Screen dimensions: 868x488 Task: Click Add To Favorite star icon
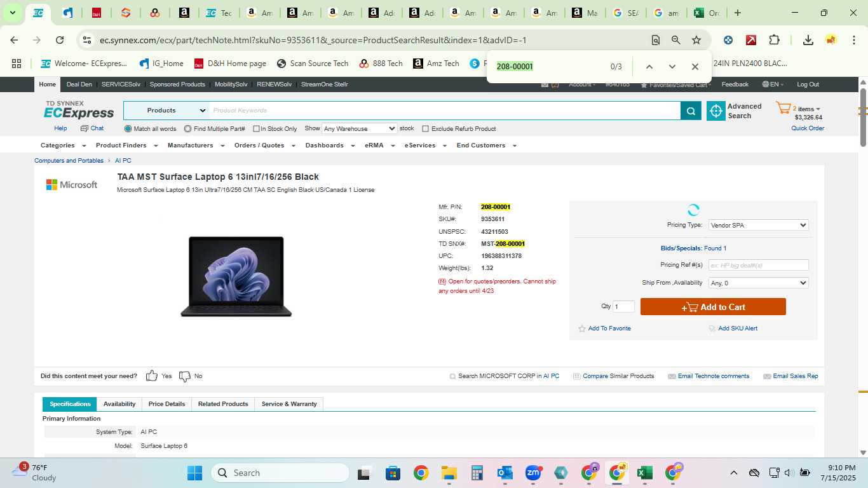point(581,329)
